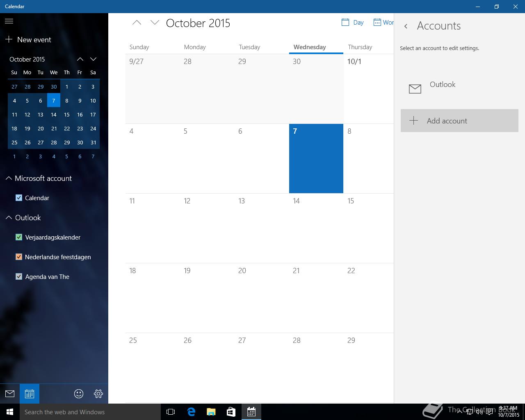
Task: Select November 4 in the mini calendar
Action: click(x=54, y=156)
